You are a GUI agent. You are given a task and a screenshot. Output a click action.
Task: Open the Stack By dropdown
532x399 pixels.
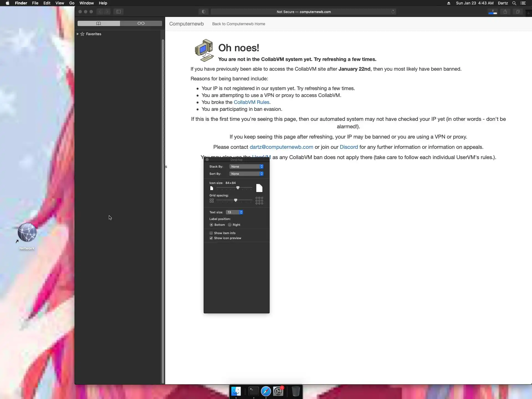point(246,167)
